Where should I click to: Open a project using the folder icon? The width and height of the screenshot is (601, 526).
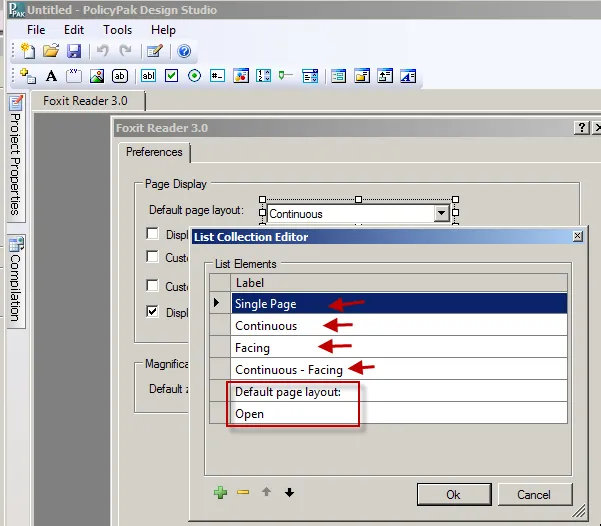click(51, 51)
